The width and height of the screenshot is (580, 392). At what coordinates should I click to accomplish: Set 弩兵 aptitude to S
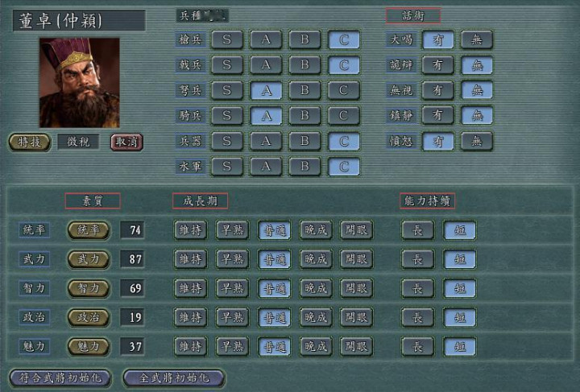pyautogui.click(x=227, y=90)
